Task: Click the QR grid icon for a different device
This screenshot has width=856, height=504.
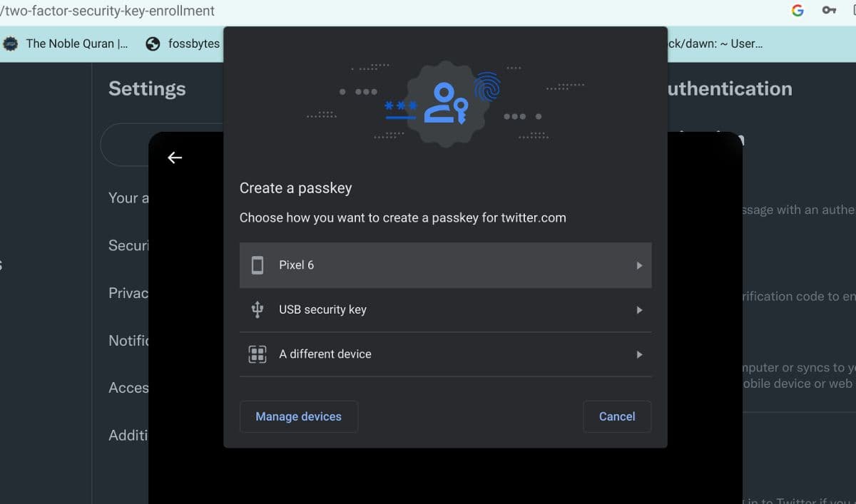Action: [258, 354]
